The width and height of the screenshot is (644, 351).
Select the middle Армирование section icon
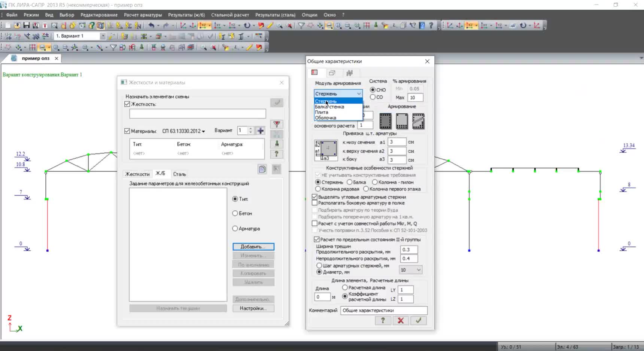tap(402, 121)
